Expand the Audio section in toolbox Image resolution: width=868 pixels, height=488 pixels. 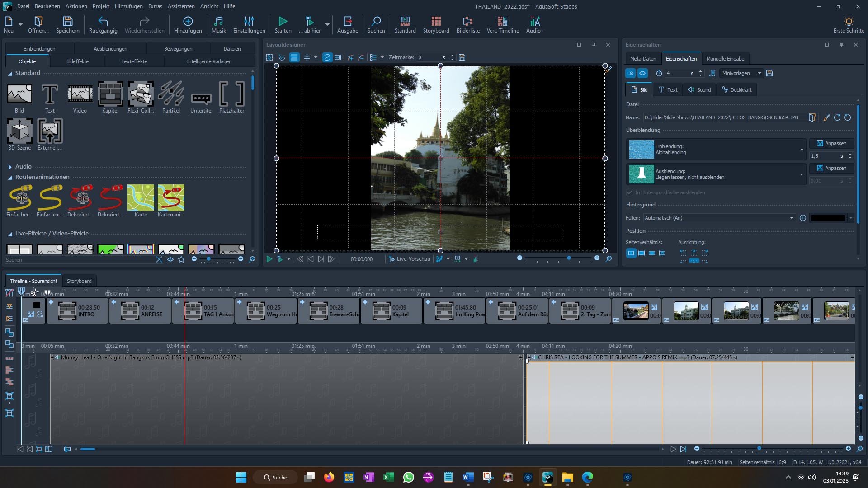(10, 167)
